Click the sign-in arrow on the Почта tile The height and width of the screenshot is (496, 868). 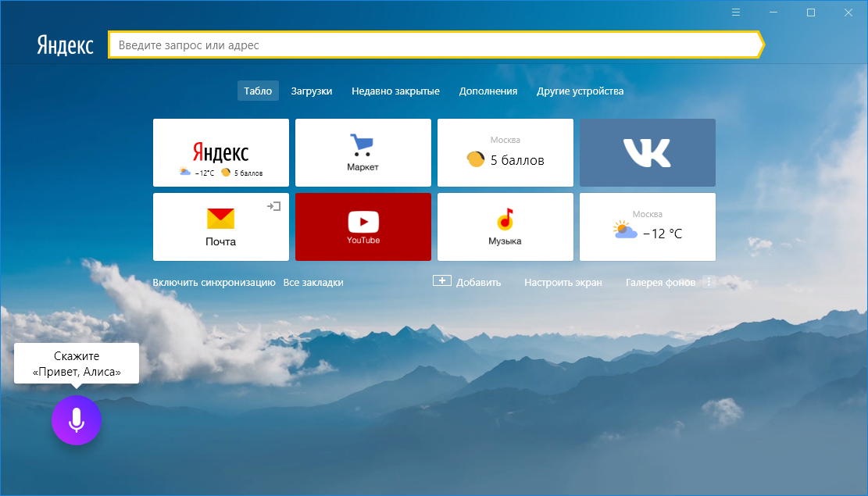coord(275,207)
